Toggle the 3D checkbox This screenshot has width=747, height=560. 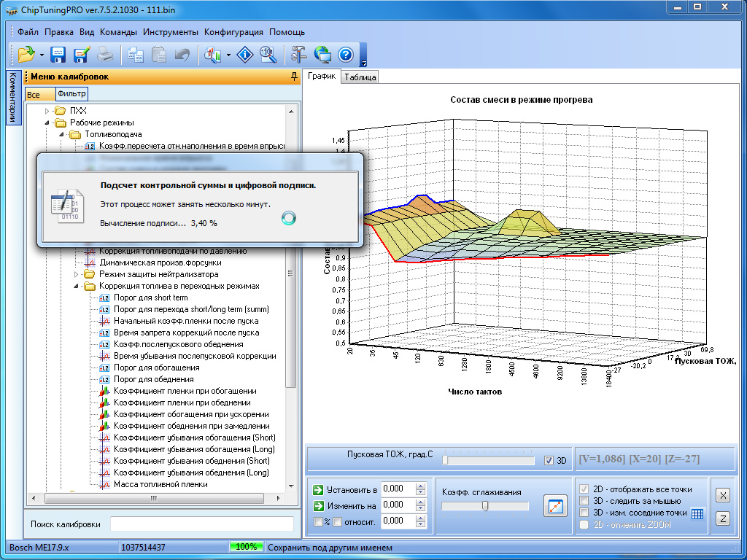(x=549, y=460)
